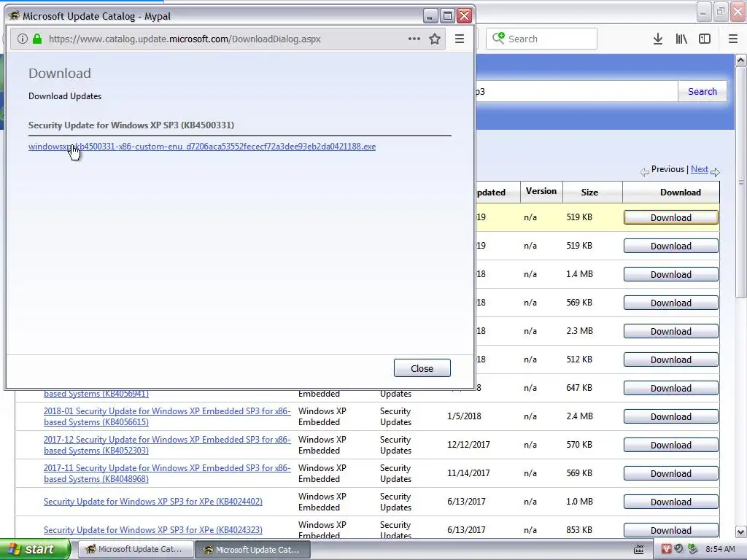Click the catalog search text field
The height and width of the screenshot is (560, 747).
coord(576,91)
